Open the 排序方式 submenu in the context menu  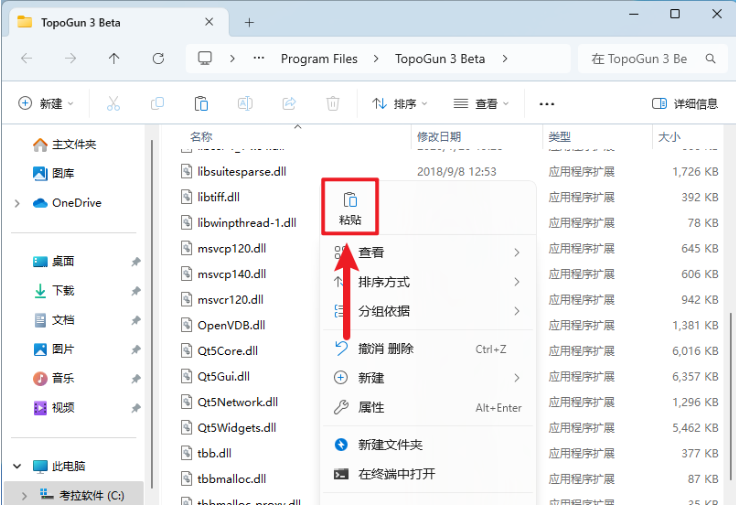point(428,282)
